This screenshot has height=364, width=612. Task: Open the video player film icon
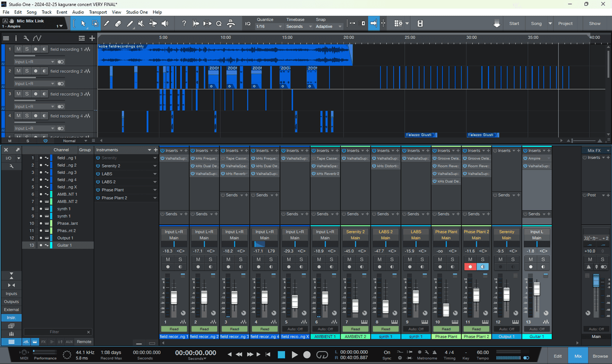(420, 23)
